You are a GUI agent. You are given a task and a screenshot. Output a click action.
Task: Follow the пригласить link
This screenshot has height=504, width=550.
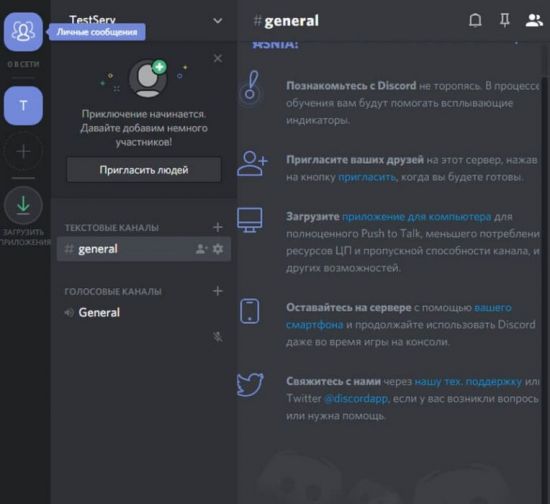coord(367,177)
